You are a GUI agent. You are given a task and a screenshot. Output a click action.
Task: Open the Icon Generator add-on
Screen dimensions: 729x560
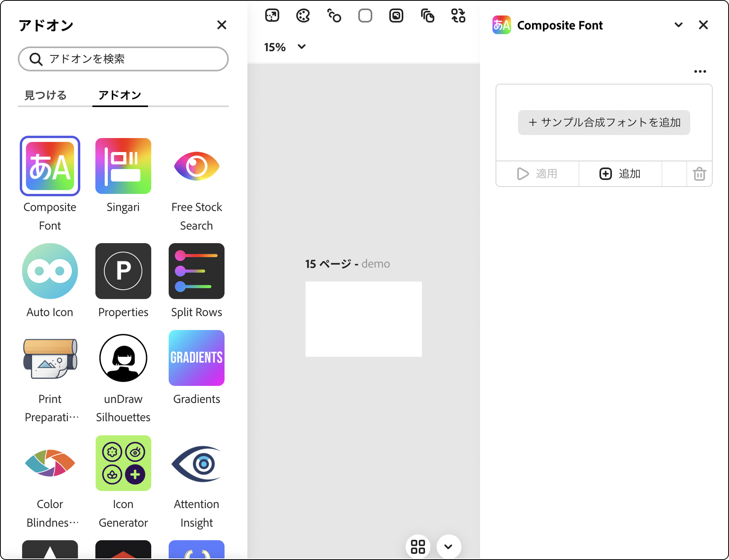click(x=123, y=463)
